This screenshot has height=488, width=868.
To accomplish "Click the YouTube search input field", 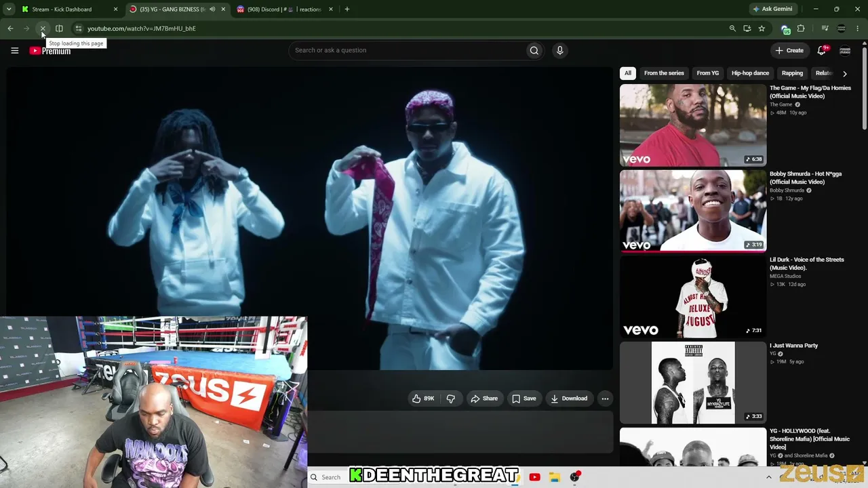I will (x=407, y=50).
